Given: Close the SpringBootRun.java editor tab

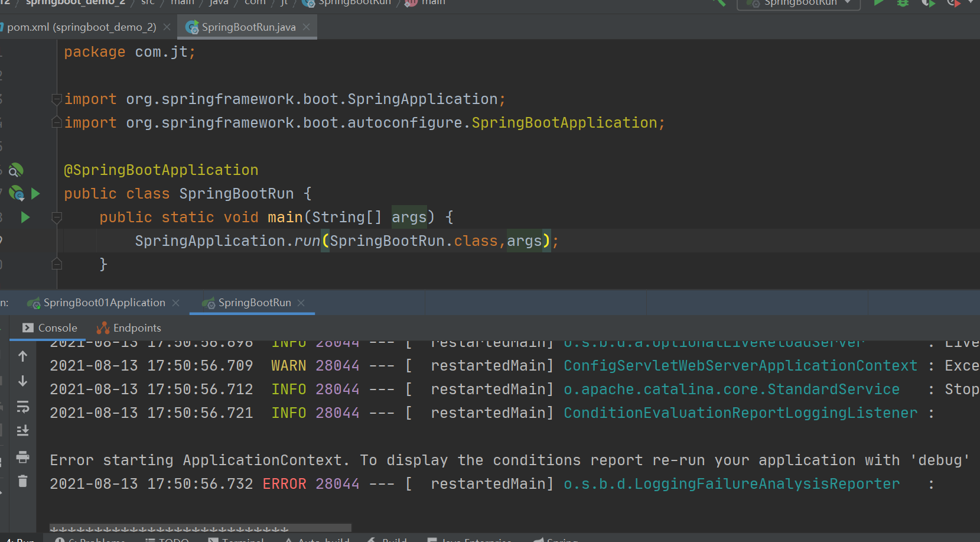Looking at the screenshot, I should click(x=306, y=27).
